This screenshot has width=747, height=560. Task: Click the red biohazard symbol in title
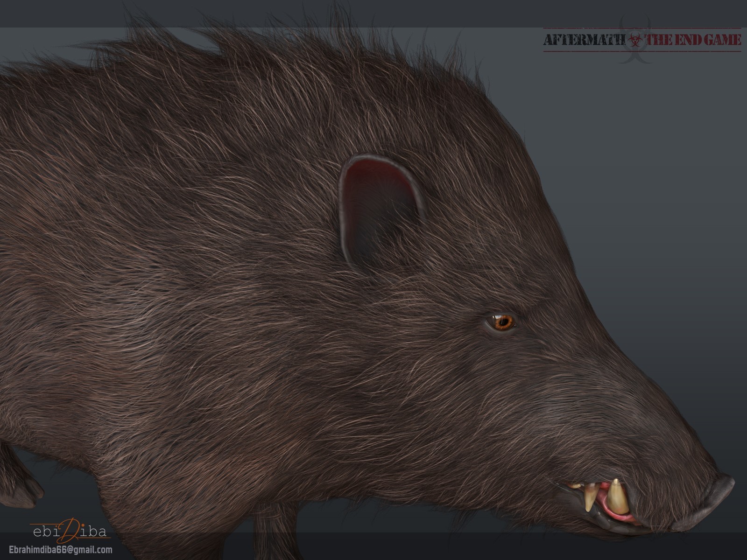click(x=635, y=41)
